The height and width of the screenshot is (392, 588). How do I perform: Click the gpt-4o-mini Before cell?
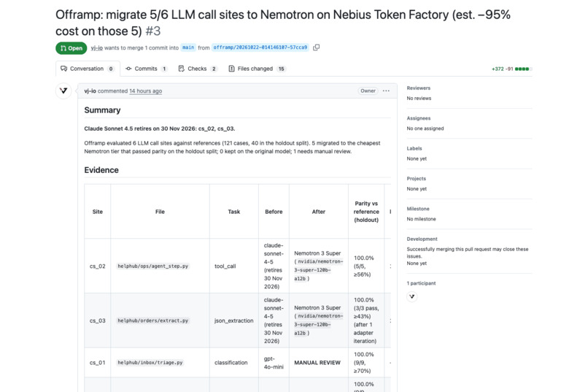point(274,362)
